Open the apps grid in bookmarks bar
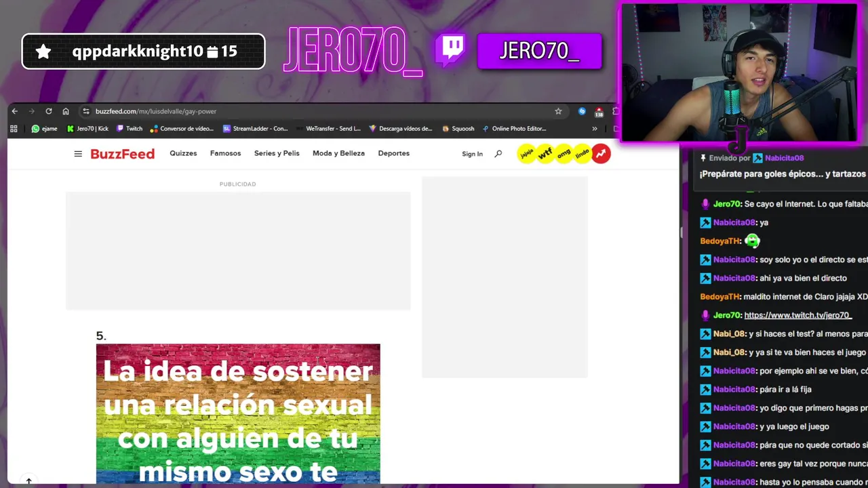This screenshot has height=488, width=868. 14,128
